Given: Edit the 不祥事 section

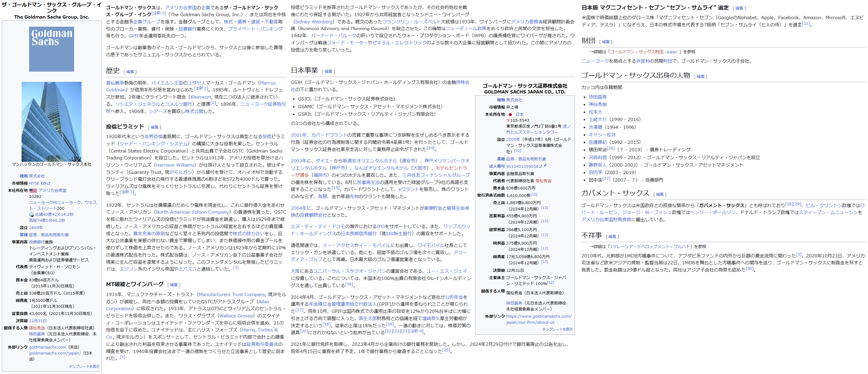Looking at the screenshot, I should [x=612, y=237].
